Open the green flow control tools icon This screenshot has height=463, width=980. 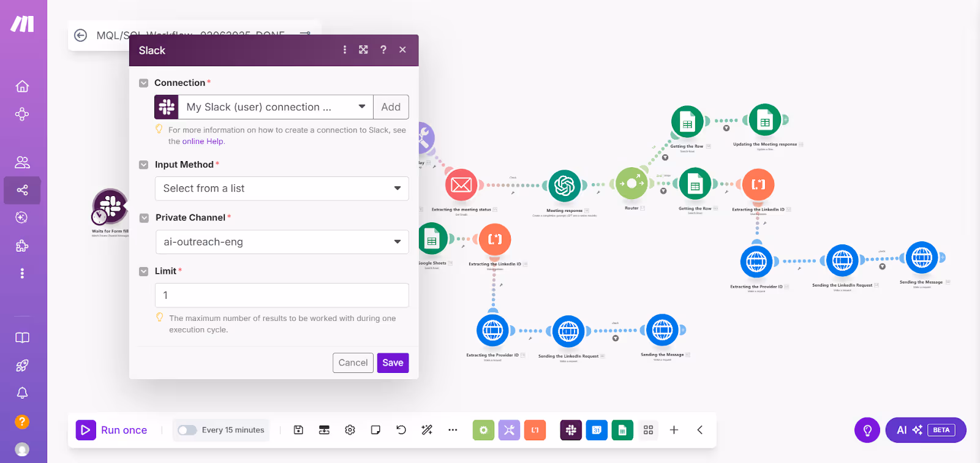click(483, 430)
